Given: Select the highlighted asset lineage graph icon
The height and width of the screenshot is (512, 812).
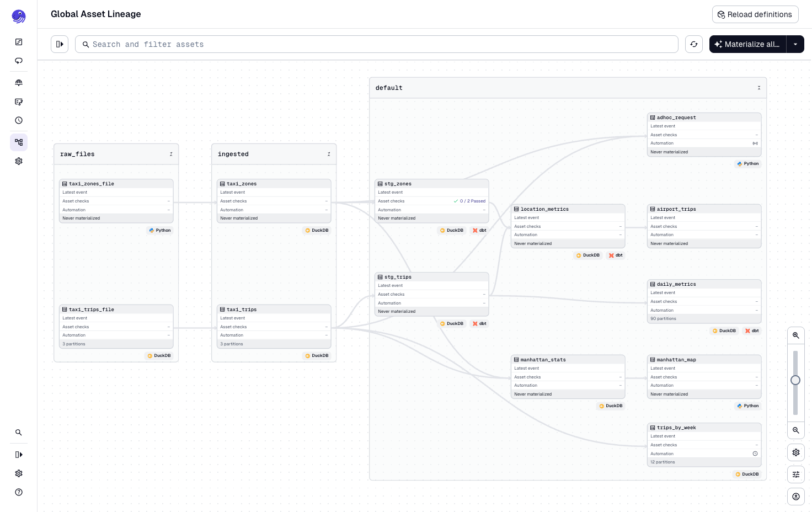Looking at the screenshot, I should [x=19, y=142].
